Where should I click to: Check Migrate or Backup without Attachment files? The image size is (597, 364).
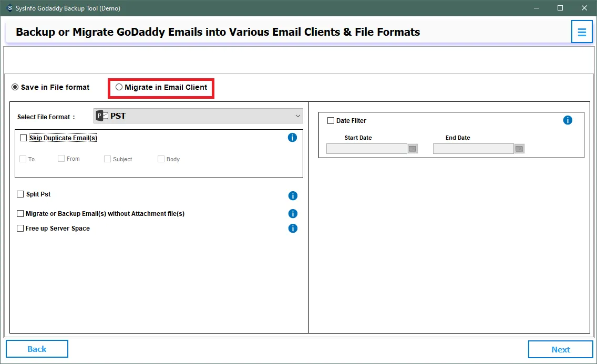point(20,214)
